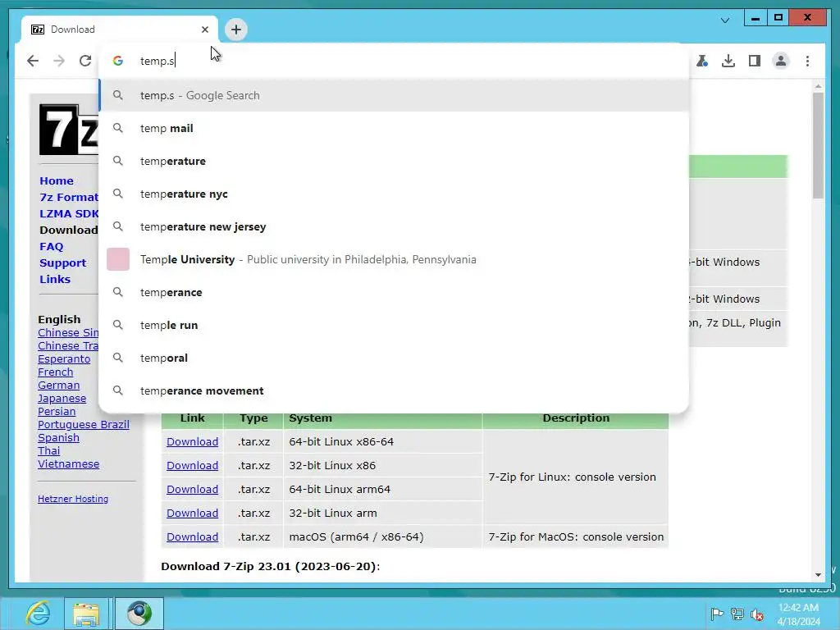Click the address bar containing temp.s
Viewport: 840px width, 630px height.
click(x=394, y=61)
